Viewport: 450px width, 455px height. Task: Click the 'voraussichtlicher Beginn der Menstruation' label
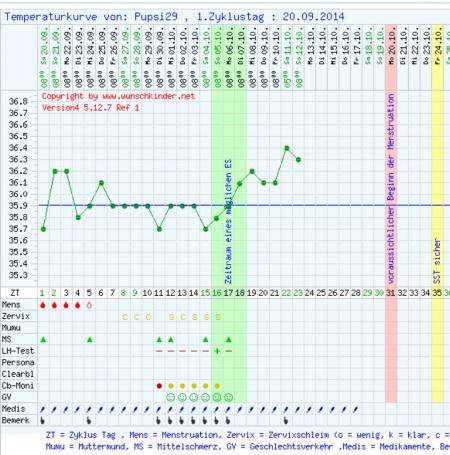point(391,189)
